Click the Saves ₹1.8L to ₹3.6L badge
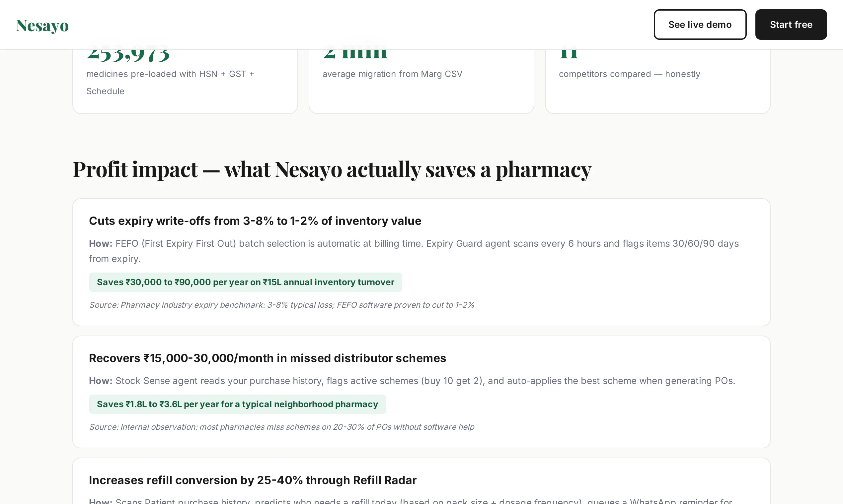 [x=237, y=404]
